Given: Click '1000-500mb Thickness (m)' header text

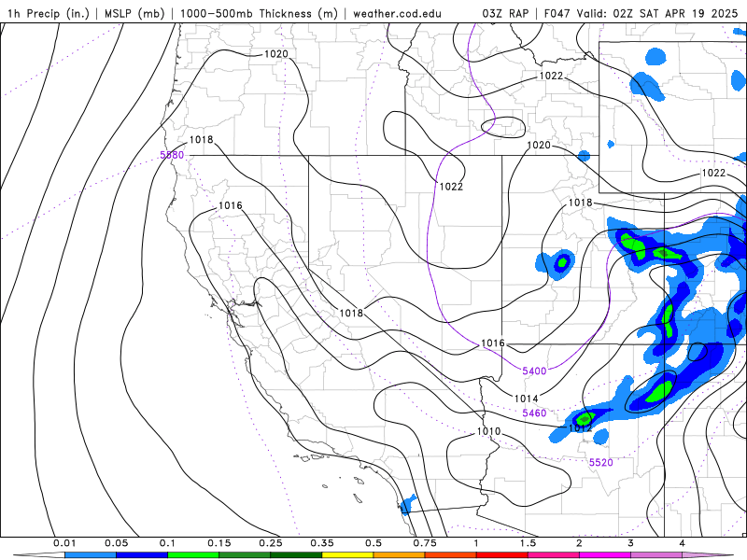Looking at the screenshot, I should pos(259,13).
